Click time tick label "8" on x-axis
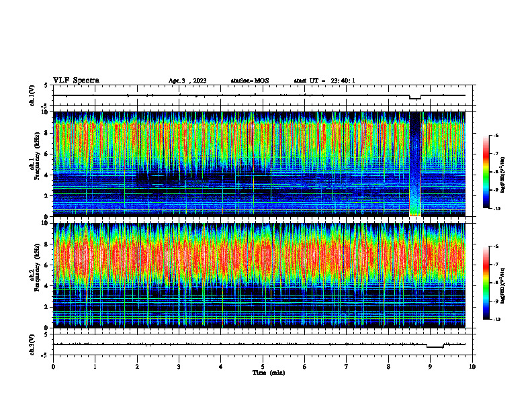532x411 pixels. (x=388, y=367)
